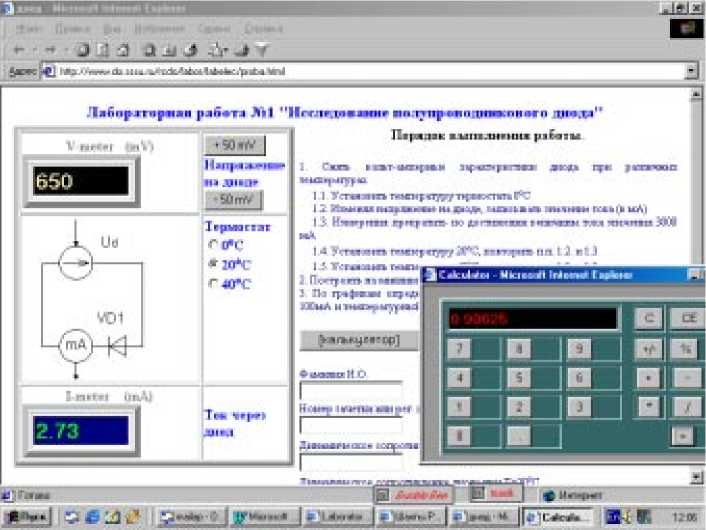This screenshot has height=530, width=706.
Task: Click the Internet Explorer throbber logo
Action: coord(686,29)
